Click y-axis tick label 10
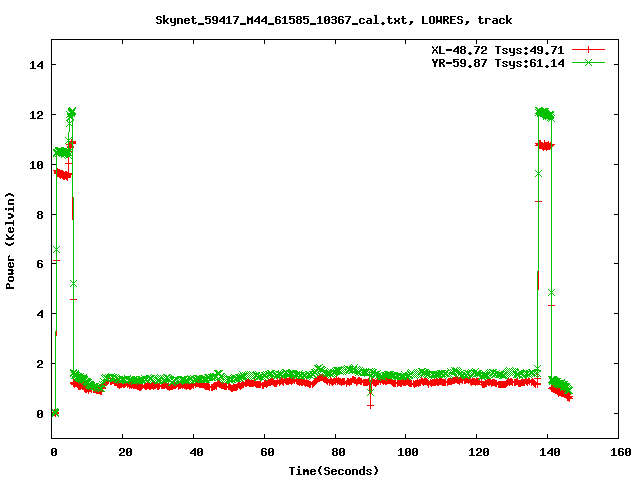The width and height of the screenshot is (640, 480). pos(36,164)
